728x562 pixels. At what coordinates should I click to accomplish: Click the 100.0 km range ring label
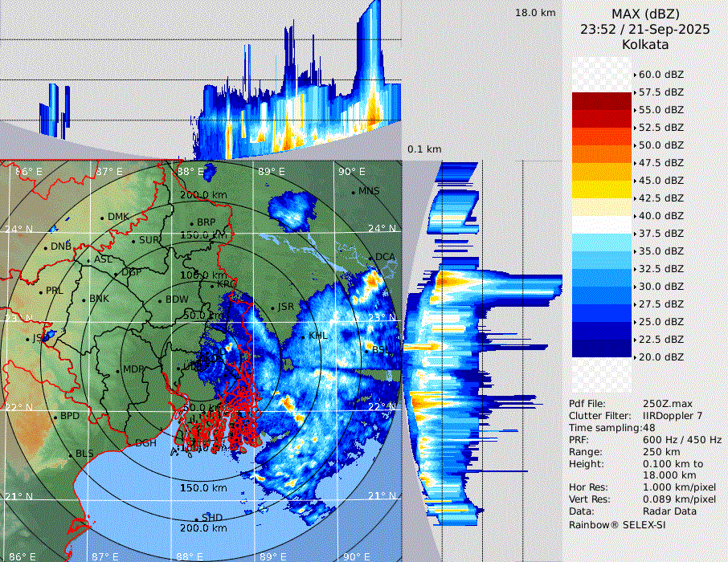[202, 275]
